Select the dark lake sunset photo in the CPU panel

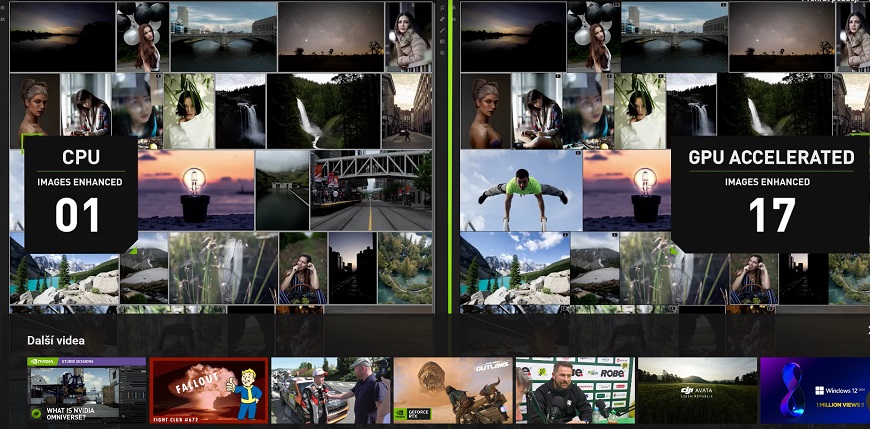click(x=62, y=37)
